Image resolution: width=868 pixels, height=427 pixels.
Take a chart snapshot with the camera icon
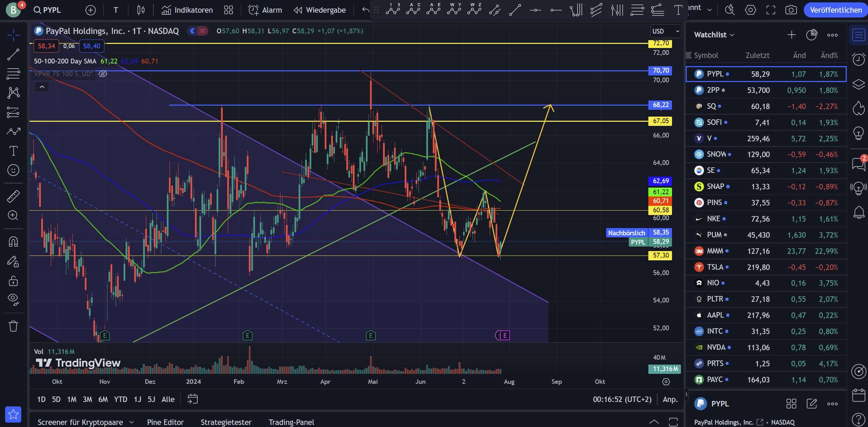(791, 10)
